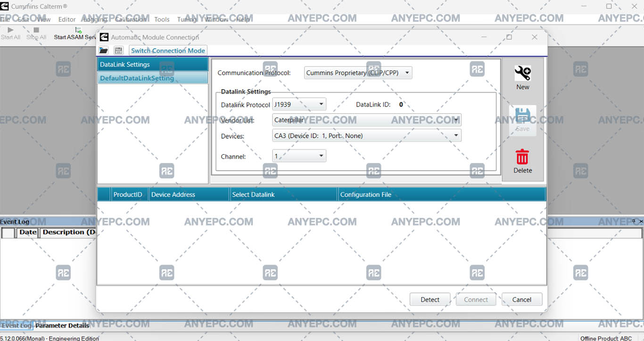Click the floppy disk save icon in dialog toolbar
The image size is (644, 341).
[x=118, y=50]
